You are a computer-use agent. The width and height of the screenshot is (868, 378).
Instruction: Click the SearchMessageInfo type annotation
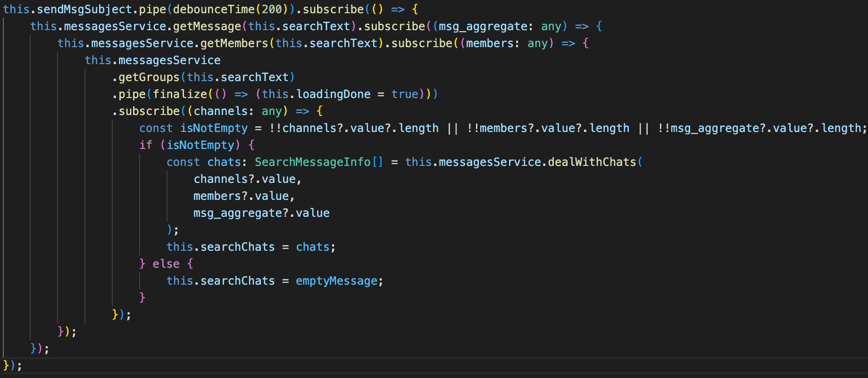312,162
